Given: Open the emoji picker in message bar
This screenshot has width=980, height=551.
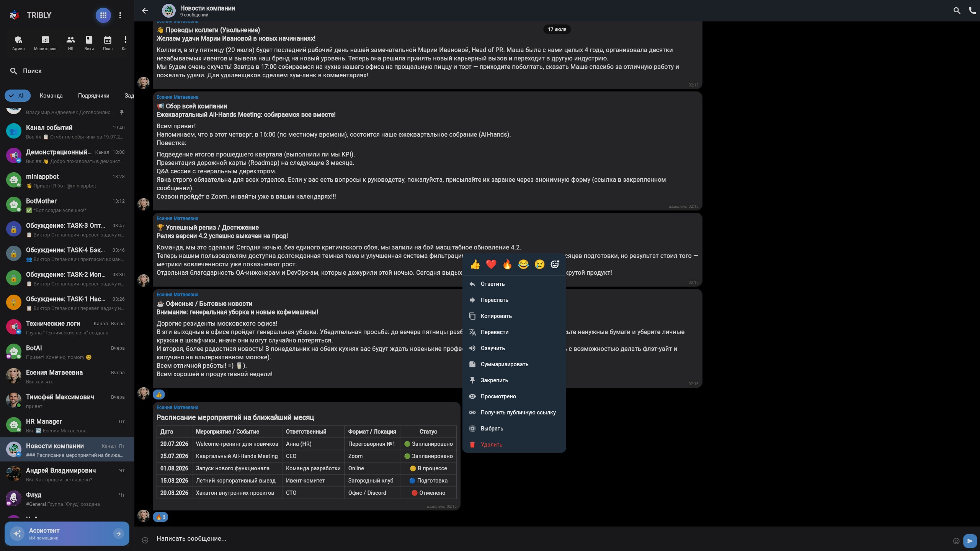Looking at the screenshot, I should (x=956, y=541).
